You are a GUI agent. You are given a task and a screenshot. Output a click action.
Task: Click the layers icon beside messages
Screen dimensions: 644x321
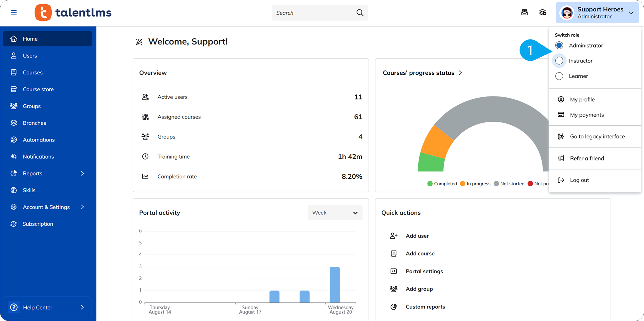point(542,13)
